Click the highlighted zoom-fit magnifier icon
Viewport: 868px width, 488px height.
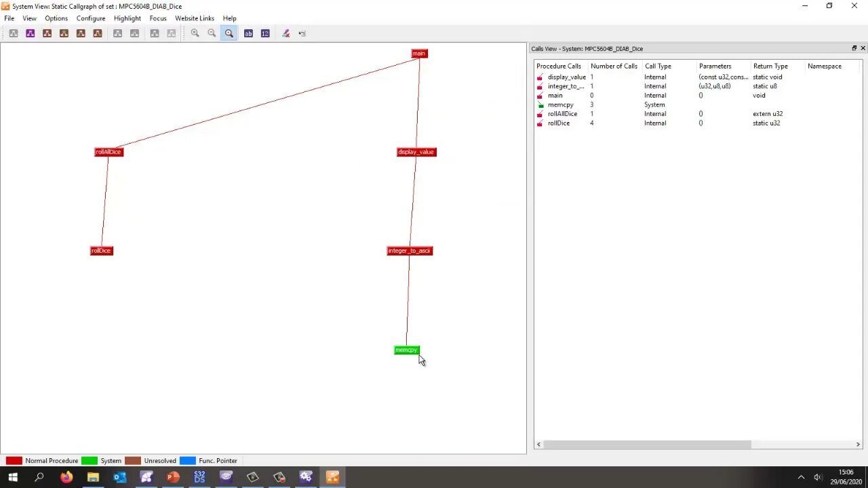pyautogui.click(x=229, y=33)
